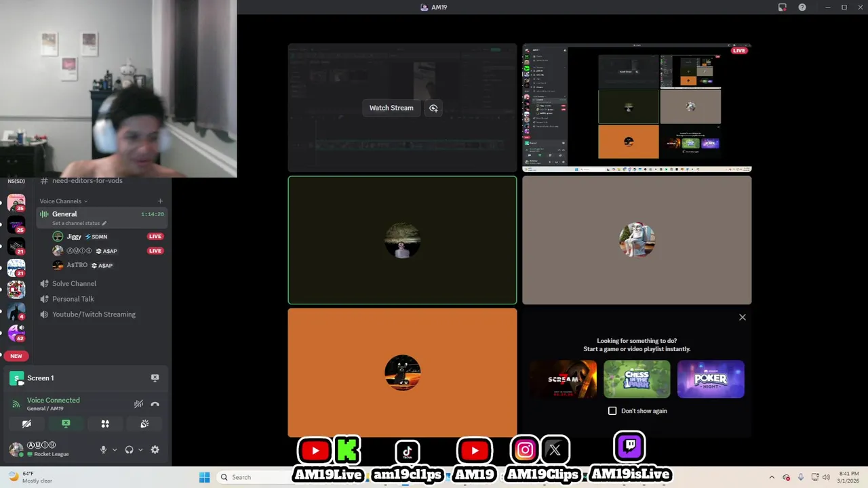Mute the microphone
Viewport: 868px width, 488px height.
(x=104, y=449)
